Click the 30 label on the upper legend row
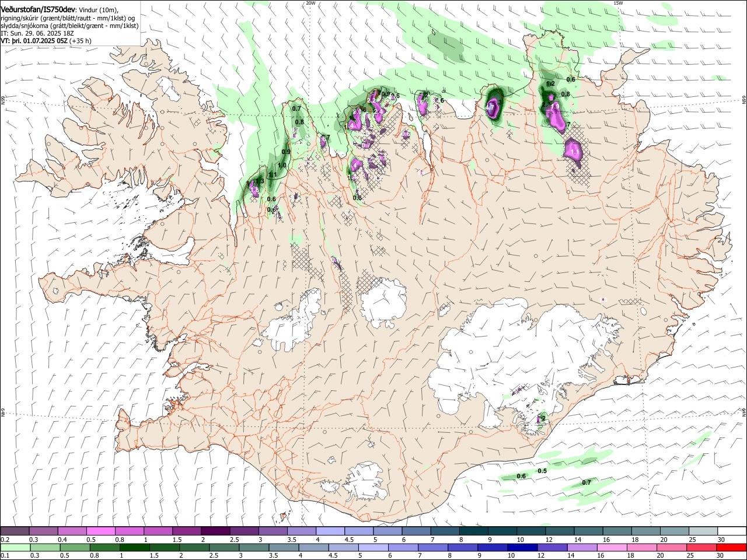This screenshot has height=560, width=747. [x=721, y=540]
